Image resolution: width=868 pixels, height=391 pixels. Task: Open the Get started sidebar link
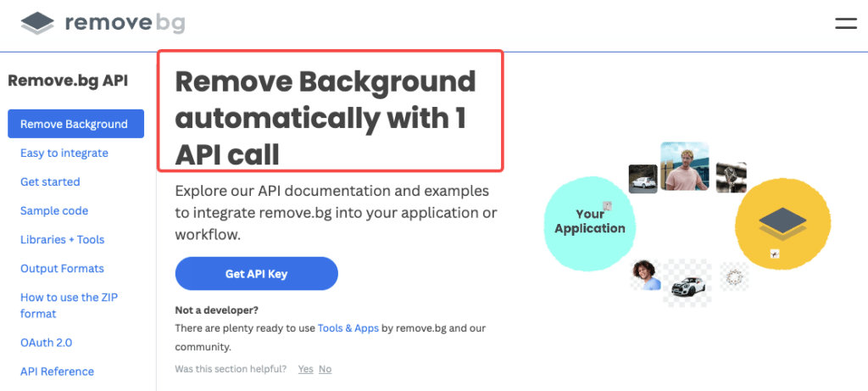point(50,182)
